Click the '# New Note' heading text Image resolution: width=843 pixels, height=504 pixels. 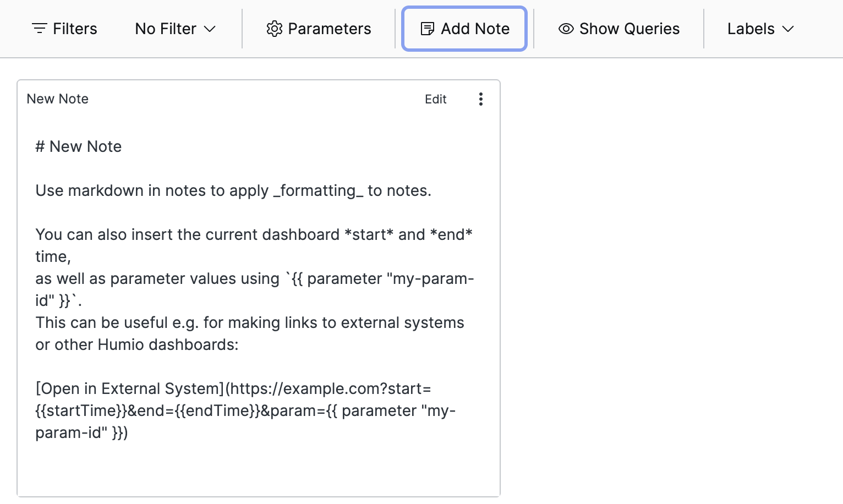click(79, 146)
